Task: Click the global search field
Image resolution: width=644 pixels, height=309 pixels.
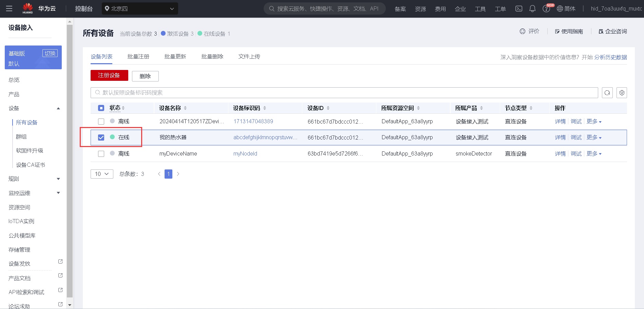Action: (x=325, y=9)
